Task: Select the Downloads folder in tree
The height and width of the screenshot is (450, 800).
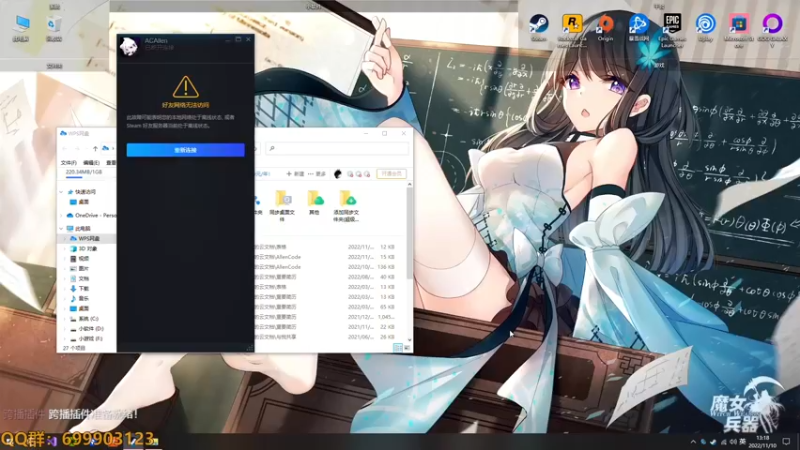Action: click(x=80, y=288)
